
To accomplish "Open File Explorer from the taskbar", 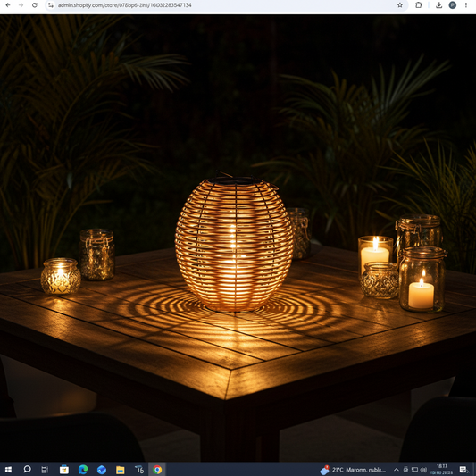I will (121, 470).
